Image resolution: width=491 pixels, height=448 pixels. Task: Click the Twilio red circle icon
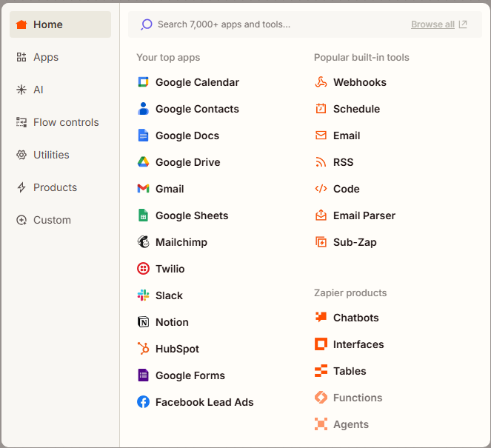point(143,269)
